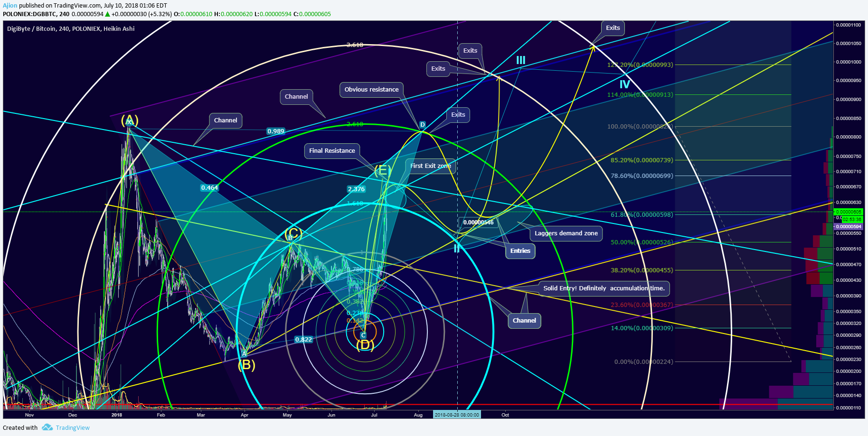Click the Jul label on the time axis

[374, 415]
